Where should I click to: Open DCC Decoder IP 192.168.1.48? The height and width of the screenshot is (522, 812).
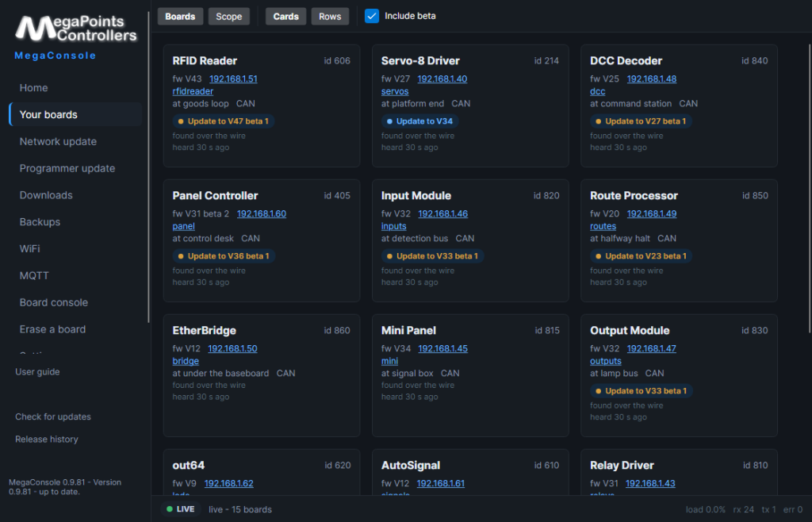[652, 79]
